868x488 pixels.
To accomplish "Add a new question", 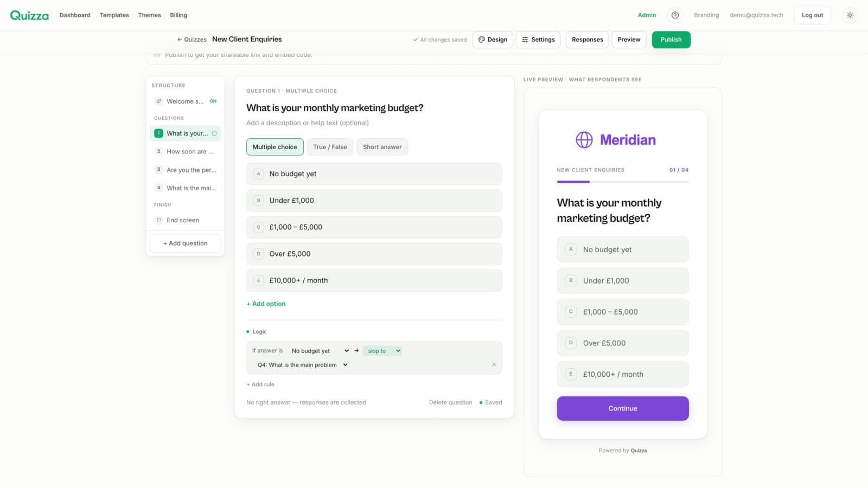I will tap(186, 243).
